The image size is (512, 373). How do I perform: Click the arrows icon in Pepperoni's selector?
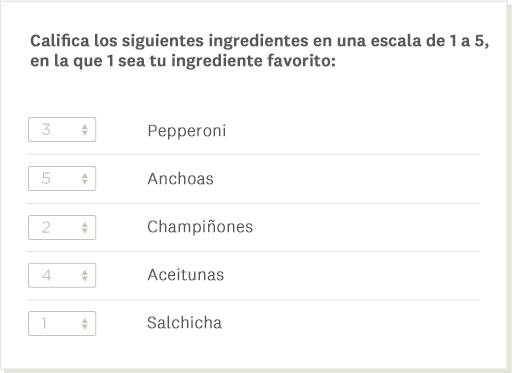pyautogui.click(x=85, y=130)
